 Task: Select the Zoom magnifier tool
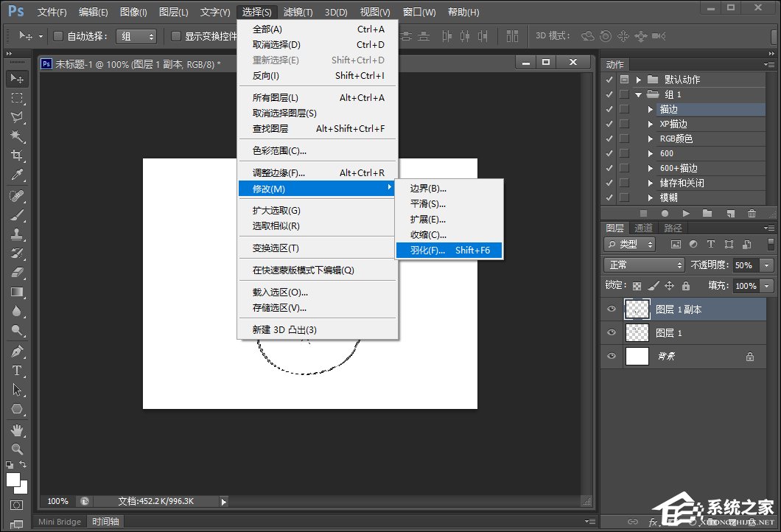[17, 449]
